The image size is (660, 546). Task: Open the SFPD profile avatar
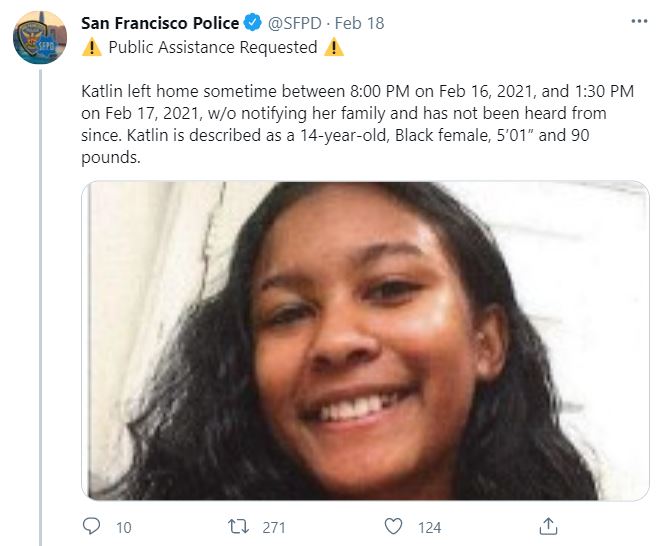[x=40, y=39]
